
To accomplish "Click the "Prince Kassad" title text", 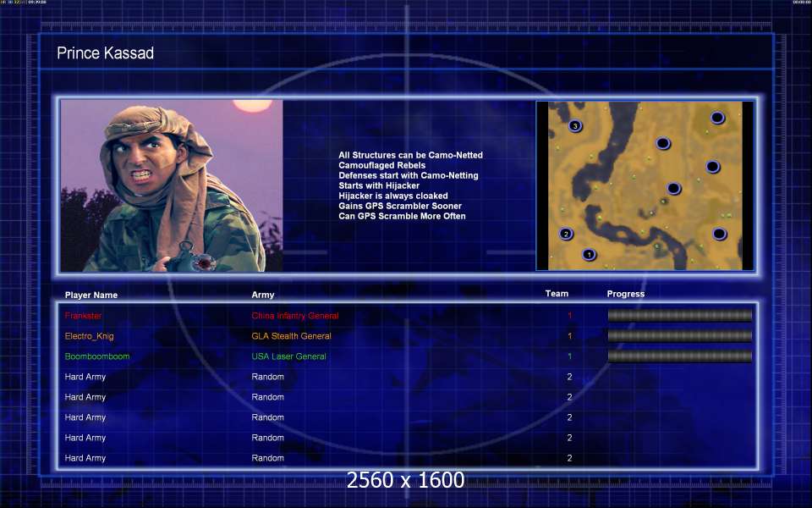I will coord(105,52).
